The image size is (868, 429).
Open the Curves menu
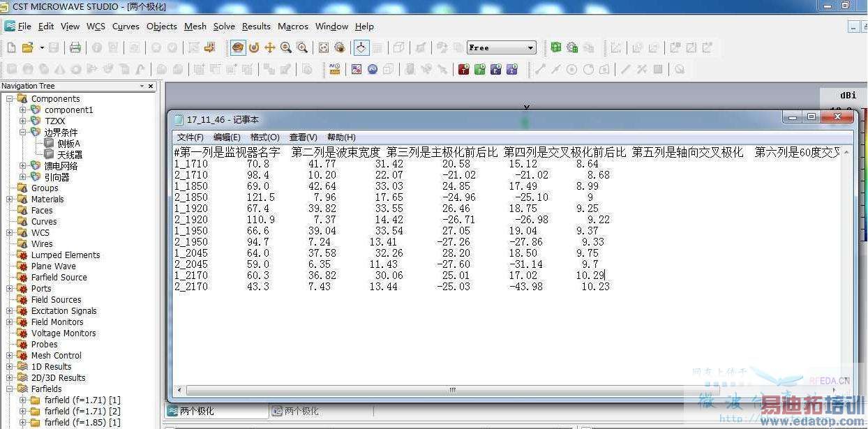(x=126, y=27)
